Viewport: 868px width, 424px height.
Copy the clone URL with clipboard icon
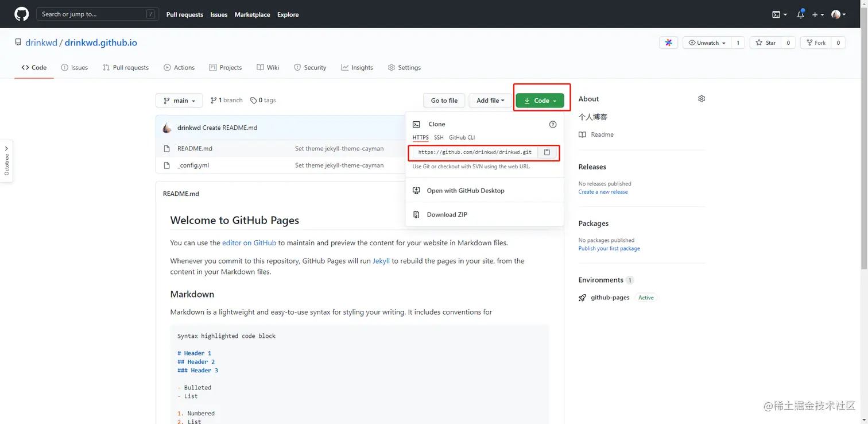[x=547, y=152]
